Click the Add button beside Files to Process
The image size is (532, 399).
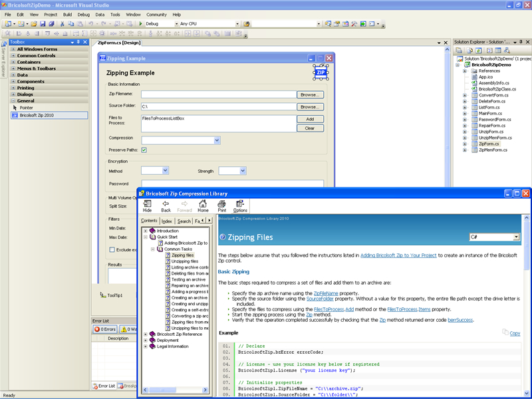pyautogui.click(x=310, y=119)
